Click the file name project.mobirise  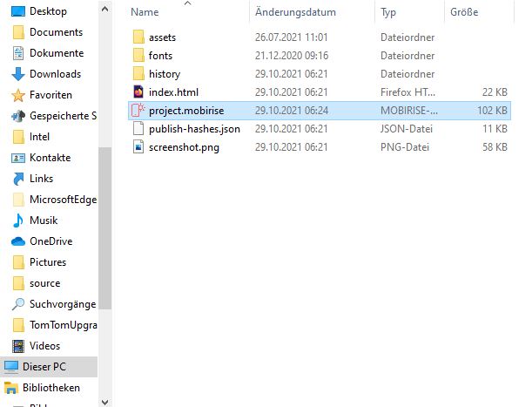click(x=186, y=111)
